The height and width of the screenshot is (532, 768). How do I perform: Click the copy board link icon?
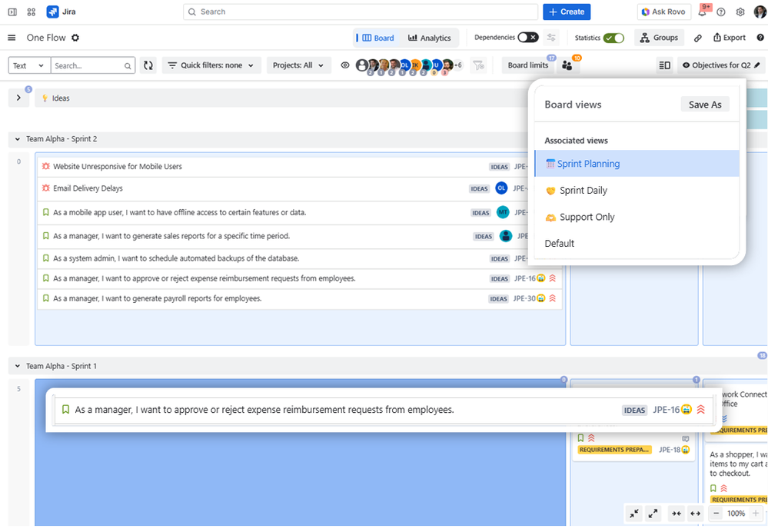point(698,37)
